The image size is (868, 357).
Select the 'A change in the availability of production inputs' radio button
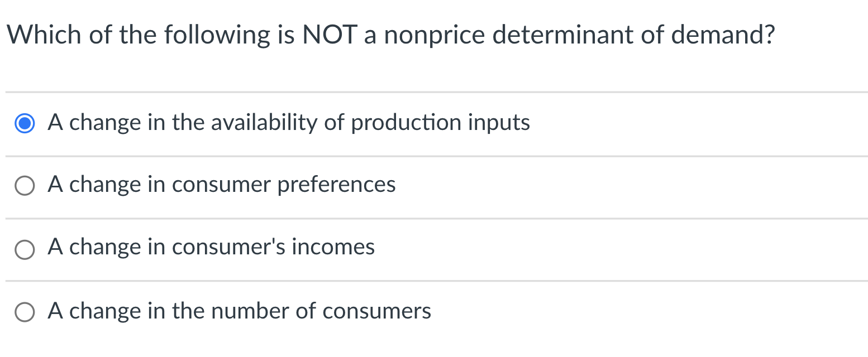(x=25, y=123)
